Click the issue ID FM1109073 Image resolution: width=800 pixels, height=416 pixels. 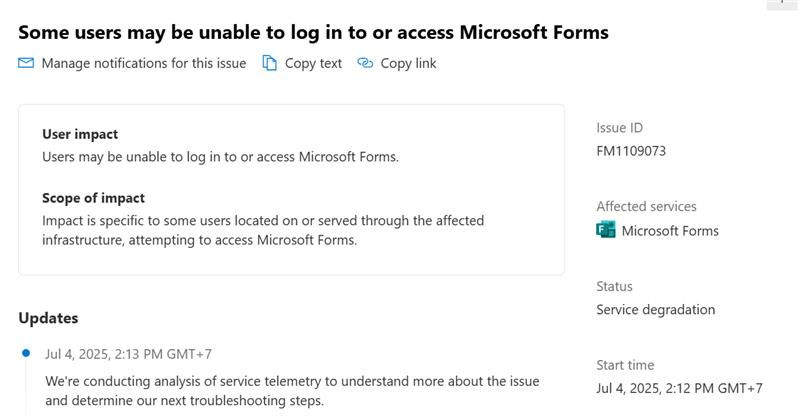coord(631,151)
